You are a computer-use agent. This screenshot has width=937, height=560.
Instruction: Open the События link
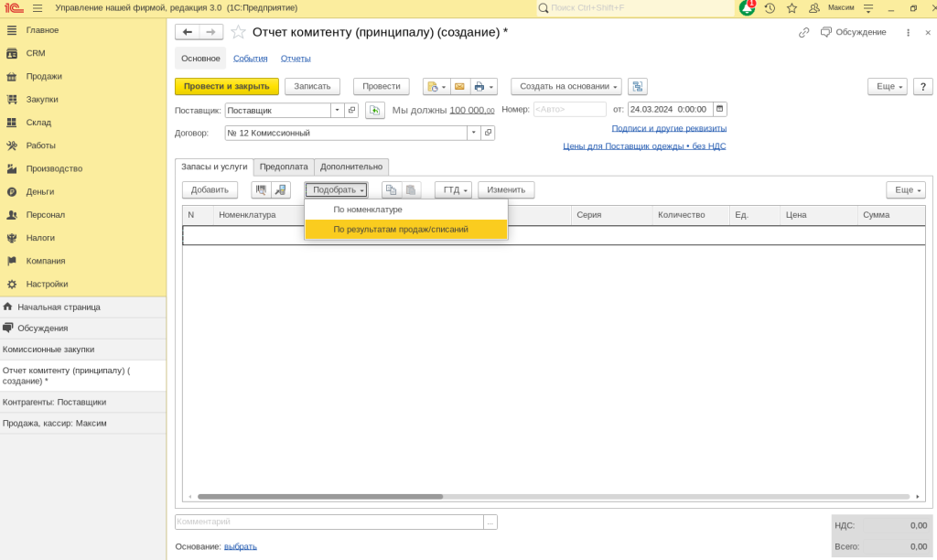click(251, 59)
